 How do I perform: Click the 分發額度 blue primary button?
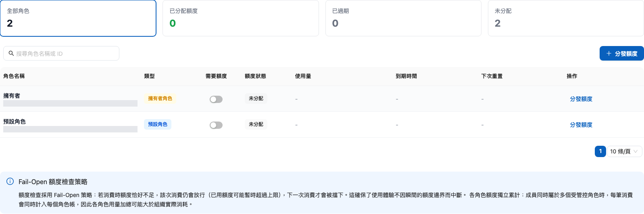(621, 53)
